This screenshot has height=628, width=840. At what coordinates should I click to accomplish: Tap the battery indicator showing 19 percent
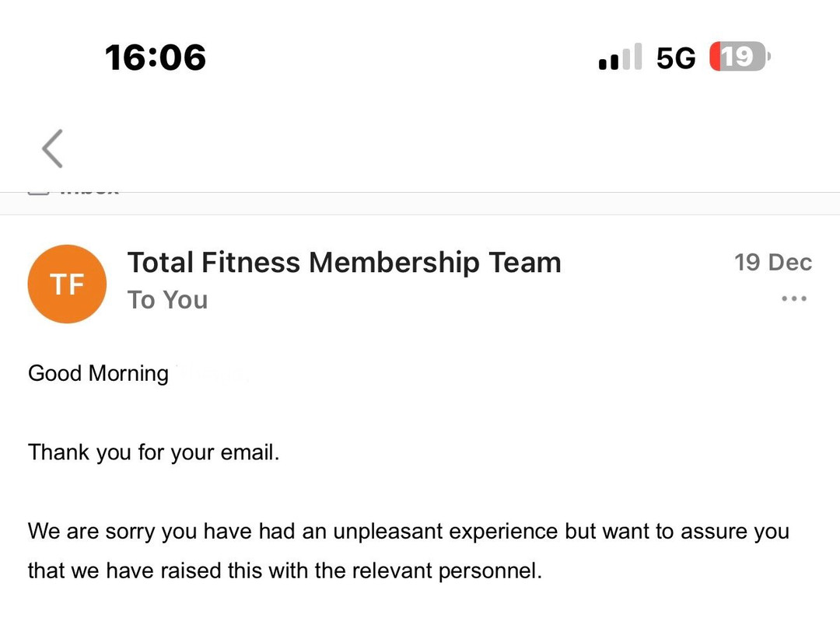[737, 56]
